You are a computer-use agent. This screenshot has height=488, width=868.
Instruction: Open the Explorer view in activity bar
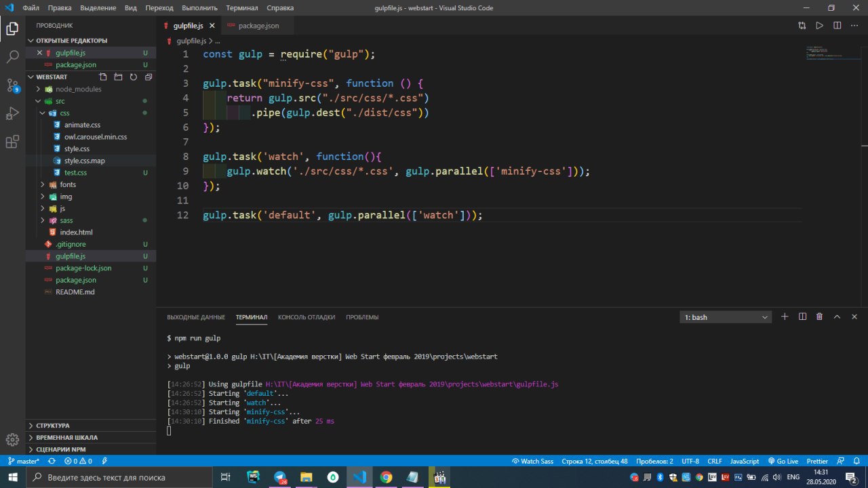(12, 28)
